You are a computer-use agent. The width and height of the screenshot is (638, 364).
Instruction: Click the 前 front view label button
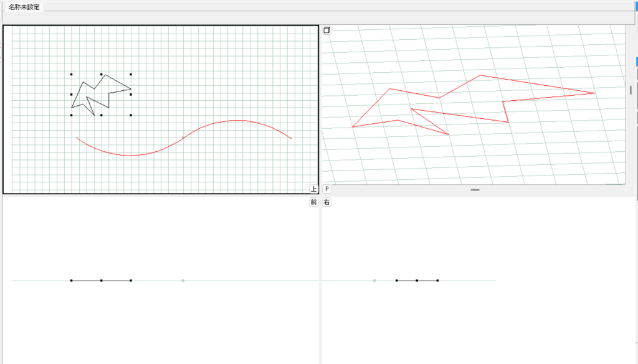click(313, 202)
